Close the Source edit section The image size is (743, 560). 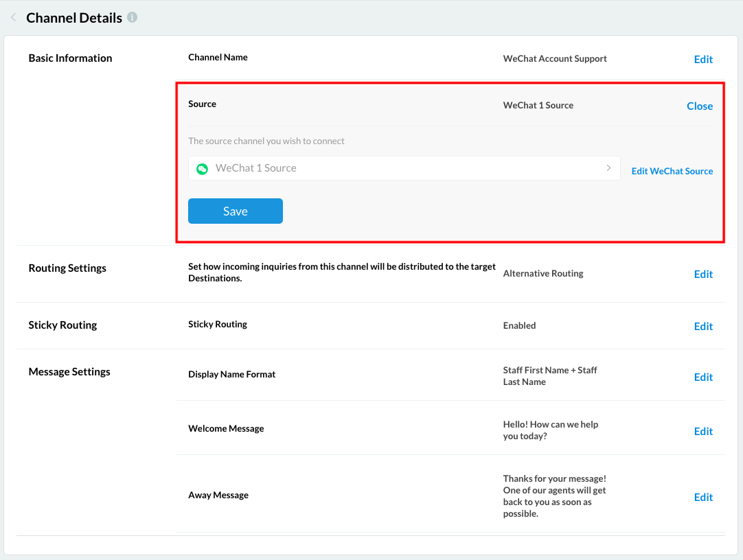pos(700,106)
